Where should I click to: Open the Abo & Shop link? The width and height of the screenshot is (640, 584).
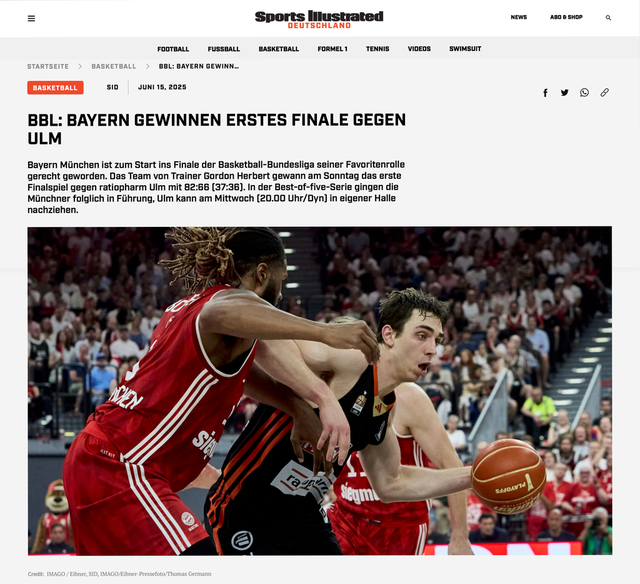point(566,18)
